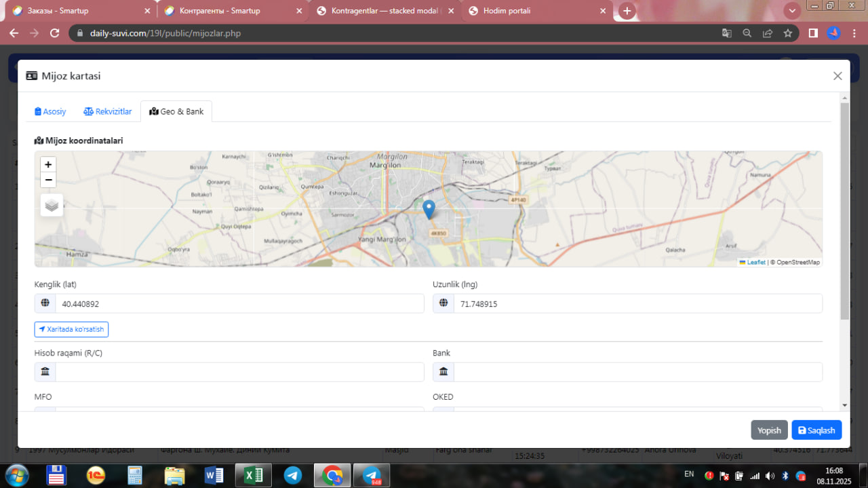The height and width of the screenshot is (488, 868).
Task: Switch to the Rekvizitlar tab
Action: tap(108, 111)
